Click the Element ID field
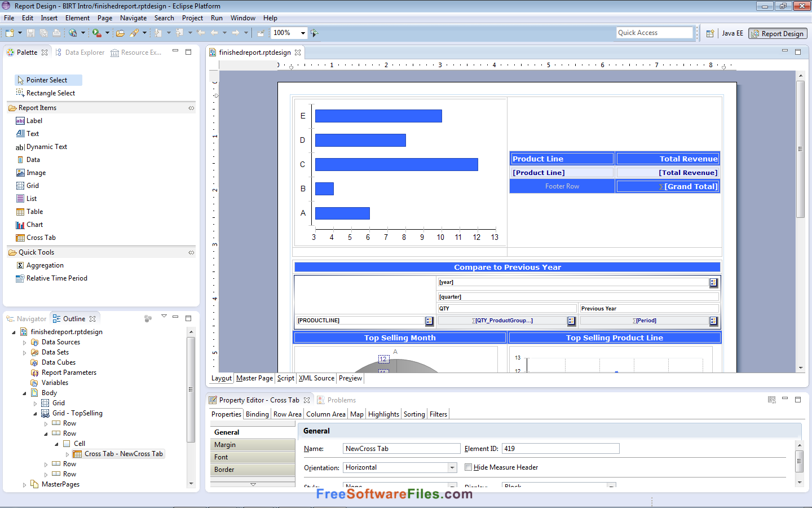The image size is (812, 508). (561, 449)
